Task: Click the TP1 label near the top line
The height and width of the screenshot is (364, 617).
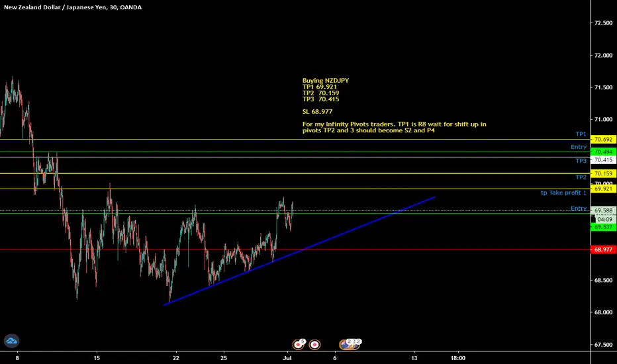Action: [x=581, y=134]
